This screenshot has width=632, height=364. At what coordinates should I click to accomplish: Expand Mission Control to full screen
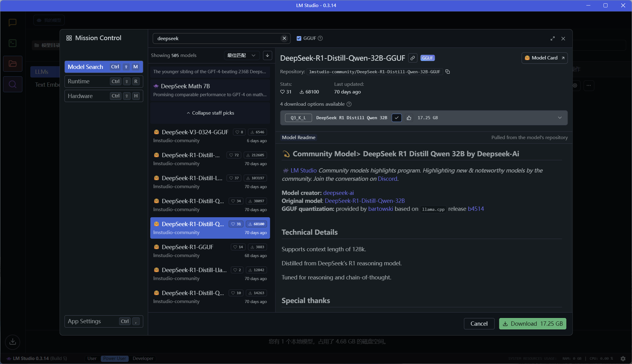[x=552, y=39]
